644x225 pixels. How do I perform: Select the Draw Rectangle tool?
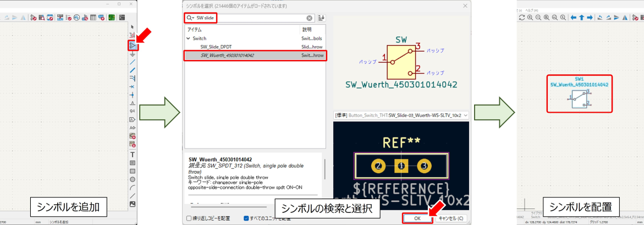tap(132, 171)
